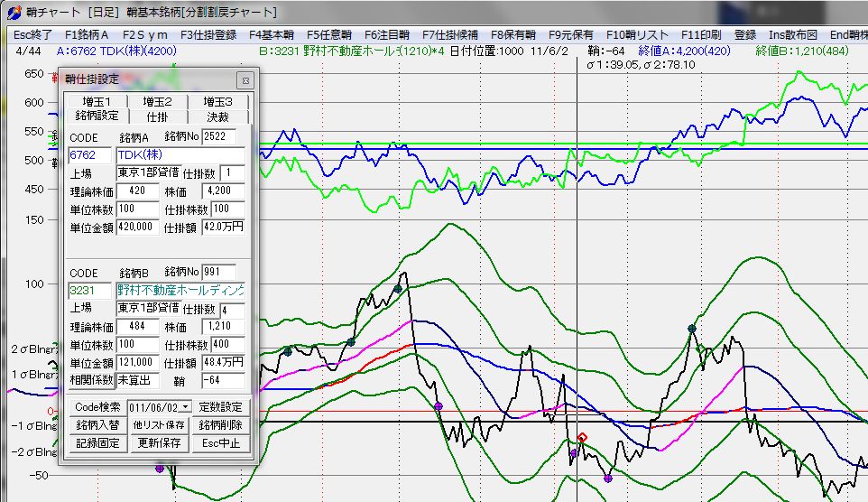
Task: Click 終値B:1,210(484) text in header
Action: pyautogui.click(x=801, y=51)
